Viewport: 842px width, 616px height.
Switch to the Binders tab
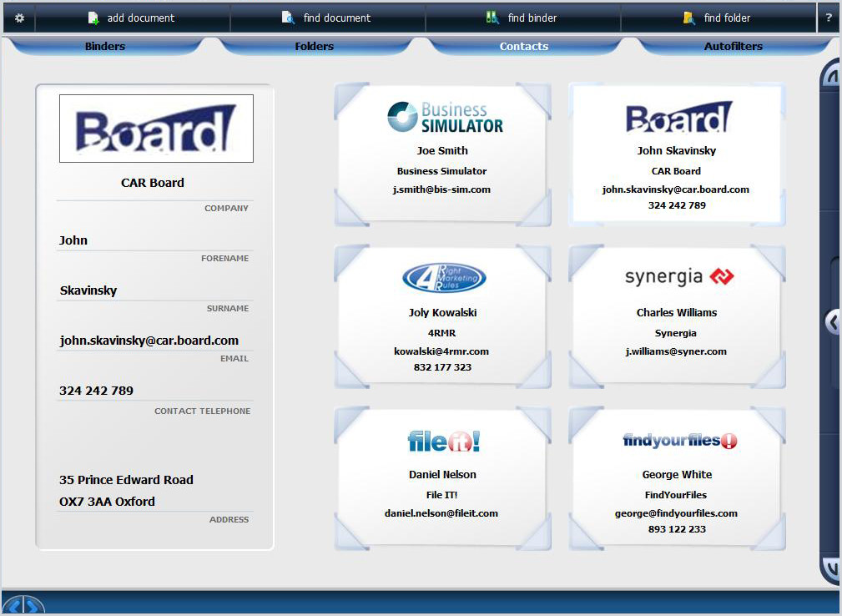pos(105,46)
